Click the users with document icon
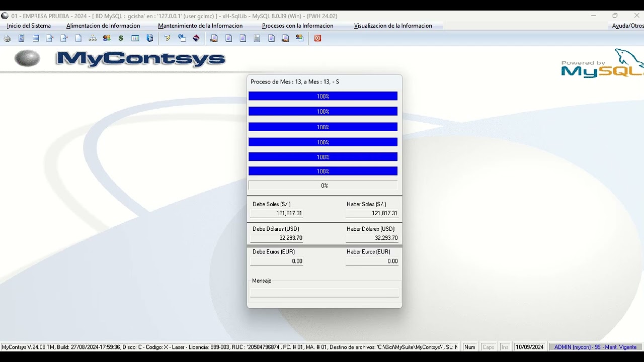The height and width of the screenshot is (362, 644). [300, 38]
